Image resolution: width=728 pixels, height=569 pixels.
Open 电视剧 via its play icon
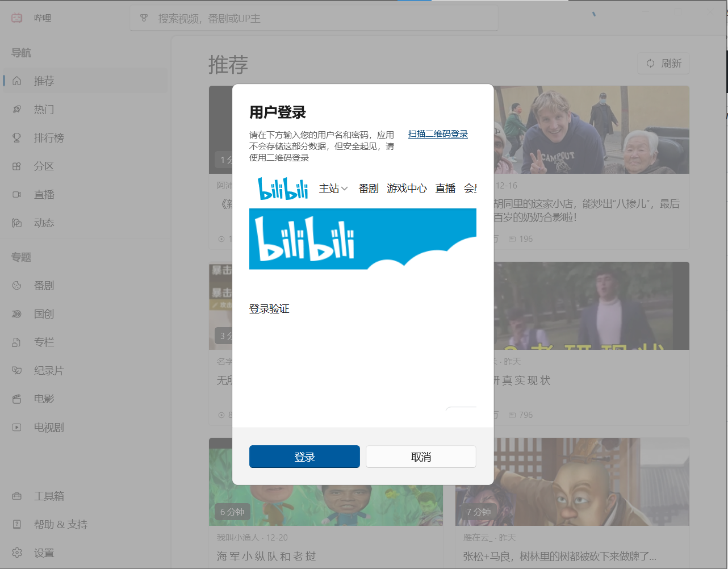click(17, 427)
